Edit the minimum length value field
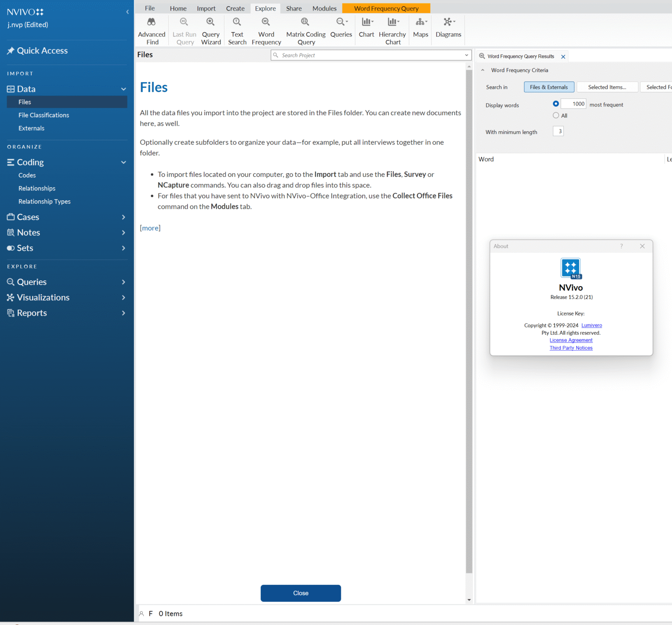 (558, 131)
